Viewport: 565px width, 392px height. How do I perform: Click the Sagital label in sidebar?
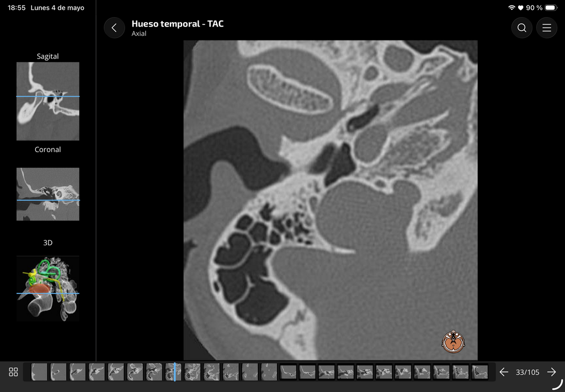tap(47, 56)
